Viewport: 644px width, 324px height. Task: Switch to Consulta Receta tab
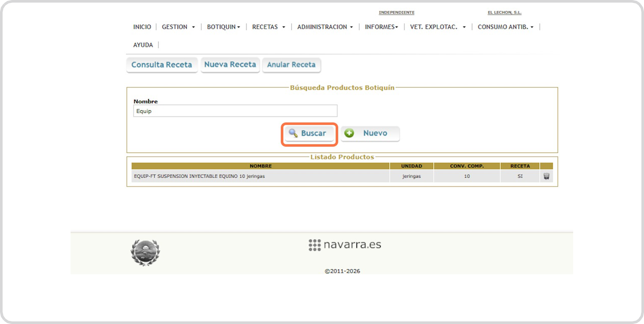(x=162, y=65)
